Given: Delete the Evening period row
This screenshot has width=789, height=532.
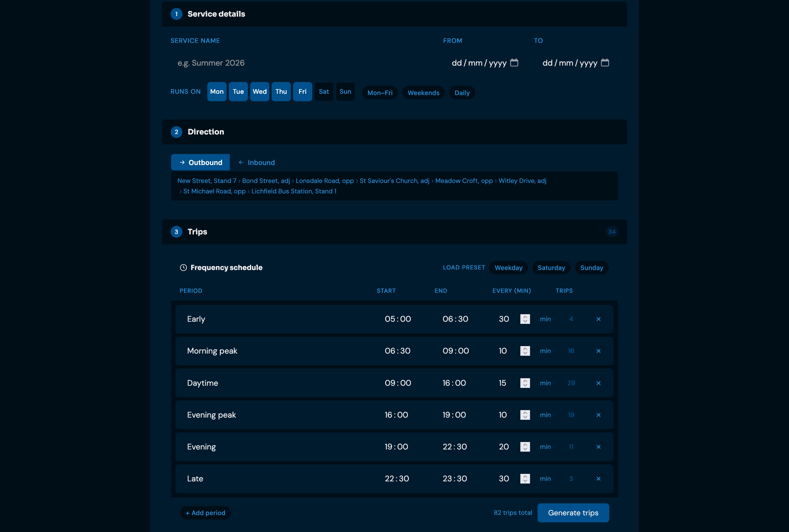Looking at the screenshot, I should pyautogui.click(x=598, y=447).
